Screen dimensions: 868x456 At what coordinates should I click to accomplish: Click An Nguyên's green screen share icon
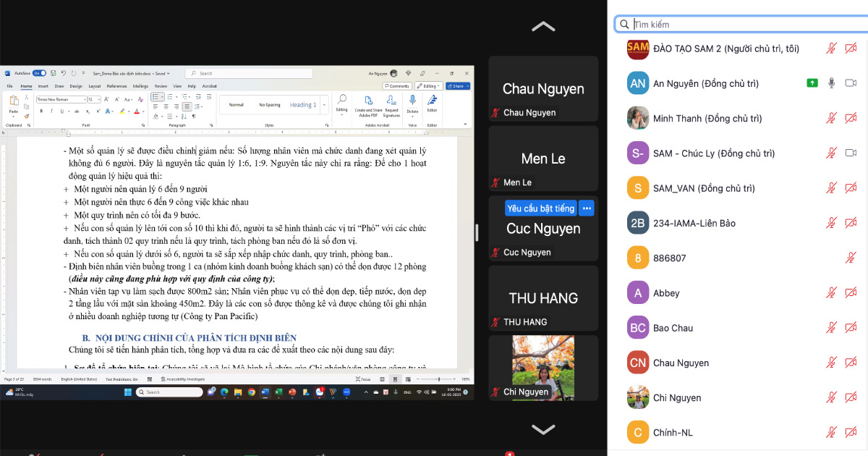click(812, 83)
